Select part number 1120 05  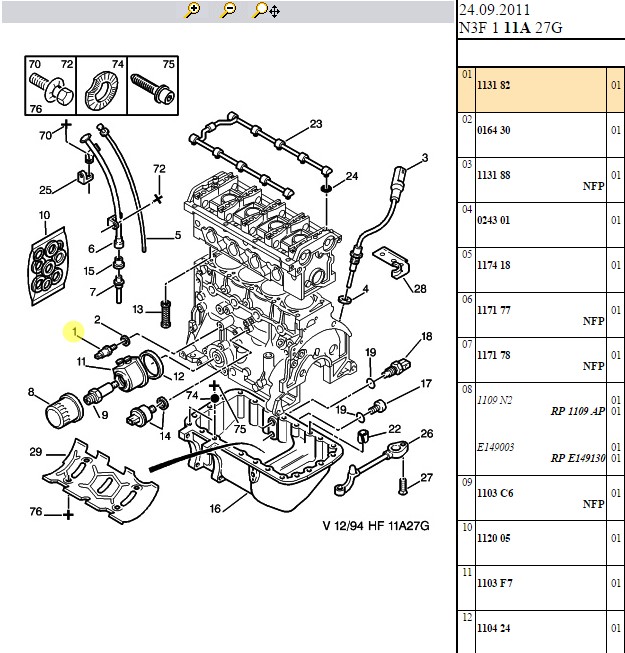(493, 538)
